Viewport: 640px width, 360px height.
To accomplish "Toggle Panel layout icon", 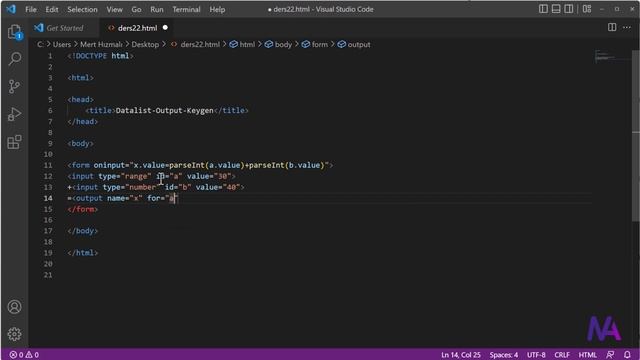I will 556,9.
